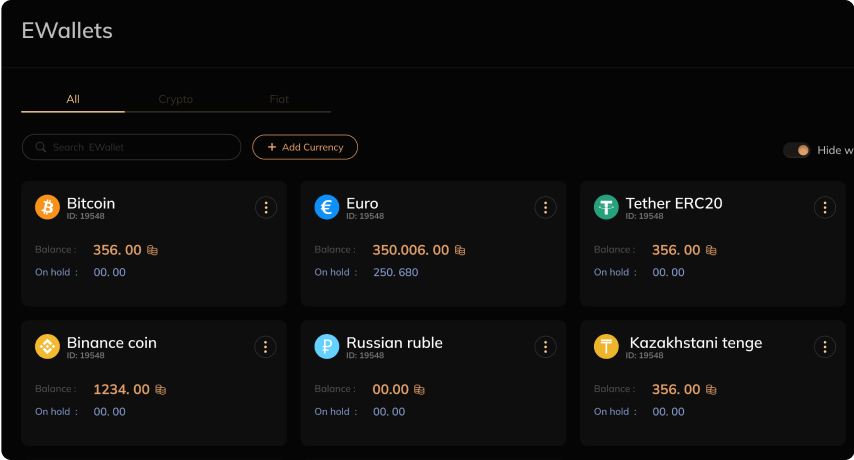Focus the Search EWallet field

coord(140,147)
